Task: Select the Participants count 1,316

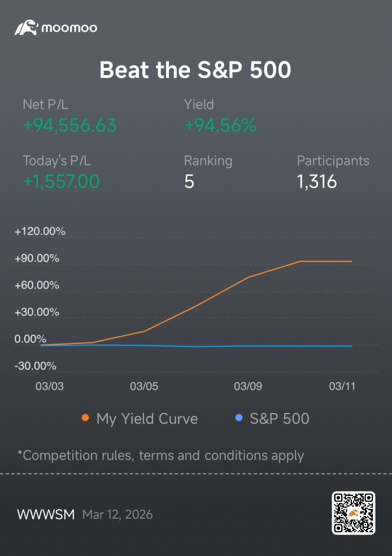Action: [x=317, y=181]
